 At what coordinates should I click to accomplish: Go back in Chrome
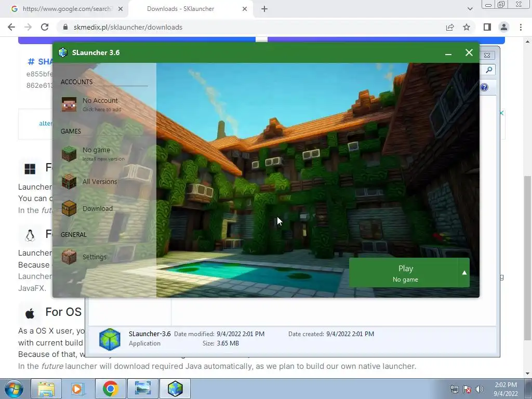click(x=11, y=27)
